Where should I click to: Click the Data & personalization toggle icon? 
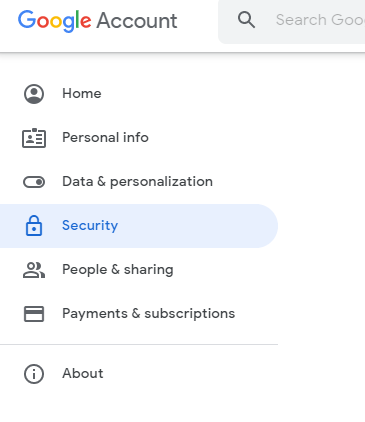[34, 182]
